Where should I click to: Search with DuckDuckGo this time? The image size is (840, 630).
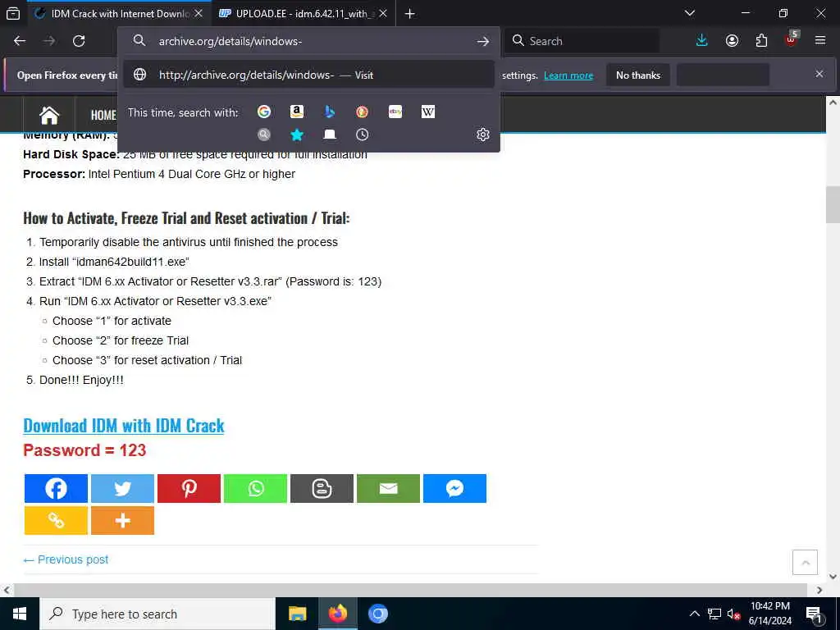362,112
